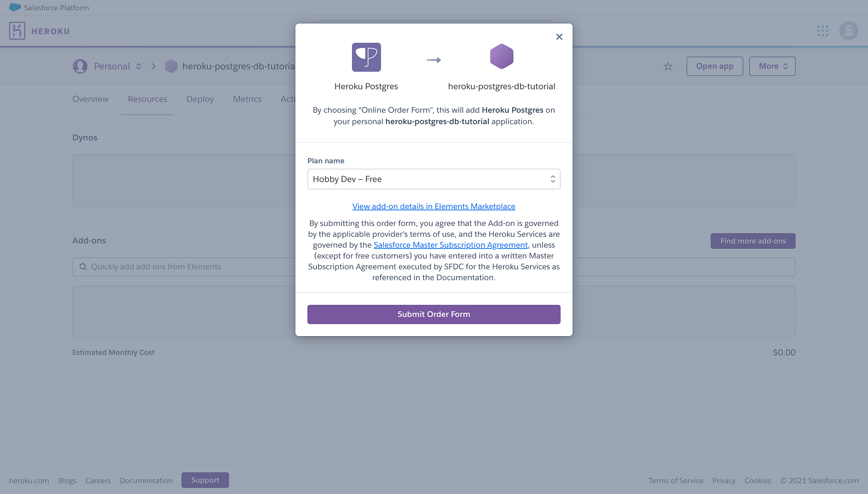
Task: Open the user account avatar menu
Action: coord(848,31)
